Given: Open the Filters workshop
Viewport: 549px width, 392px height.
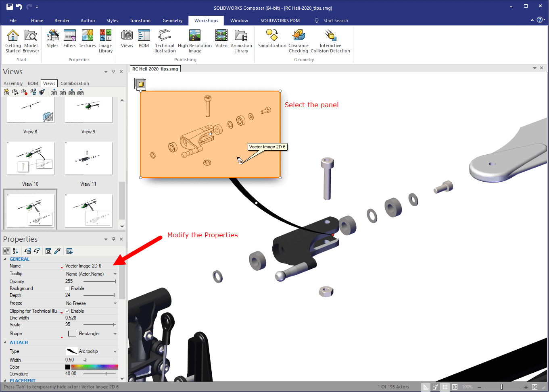Looking at the screenshot, I should (69, 39).
